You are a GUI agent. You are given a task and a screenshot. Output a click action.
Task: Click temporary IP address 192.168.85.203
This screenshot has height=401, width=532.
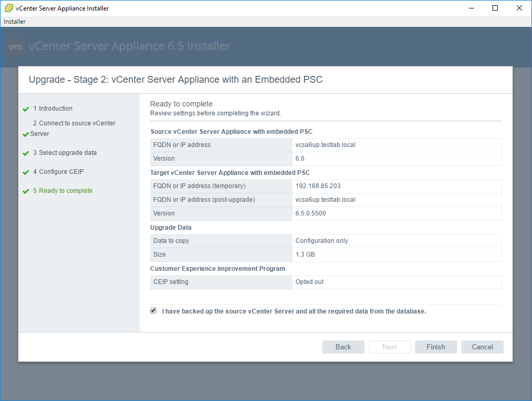318,186
